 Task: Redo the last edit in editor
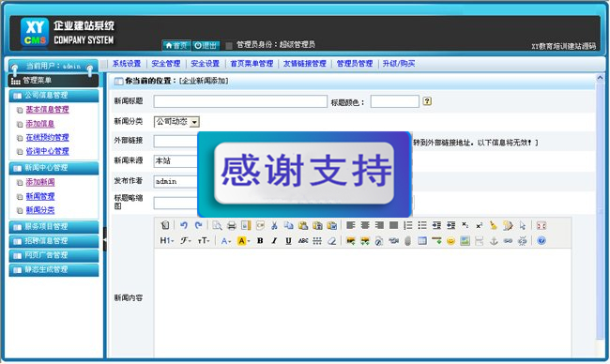coord(198,225)
